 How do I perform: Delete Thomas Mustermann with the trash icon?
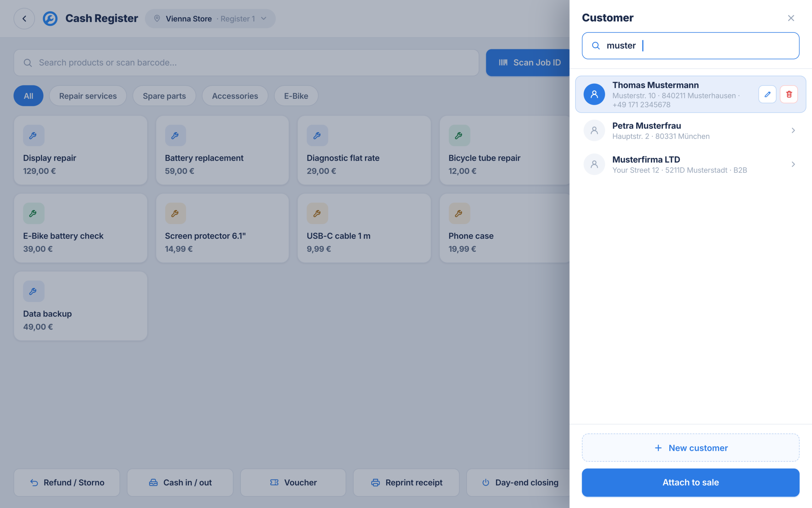pos(789,94)
